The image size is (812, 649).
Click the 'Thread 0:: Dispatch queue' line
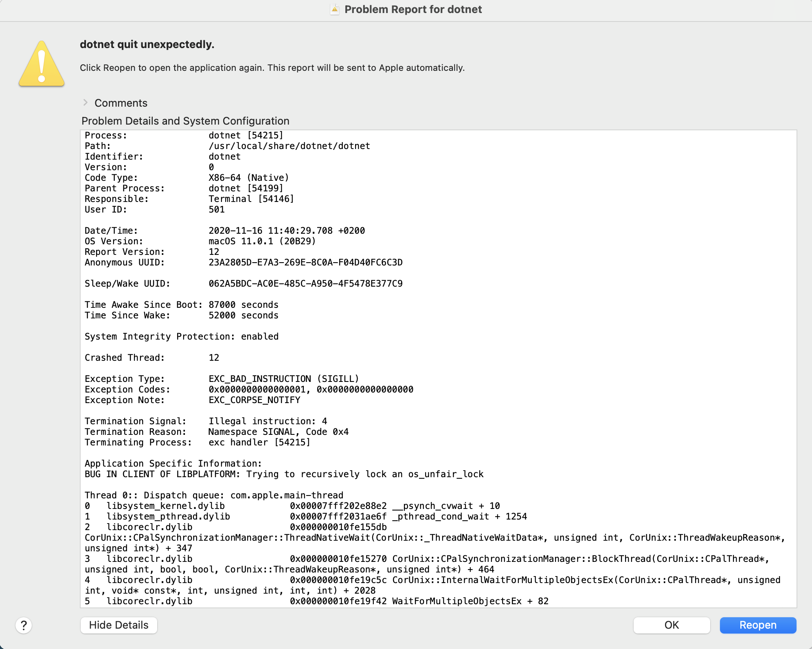(214, 495)
